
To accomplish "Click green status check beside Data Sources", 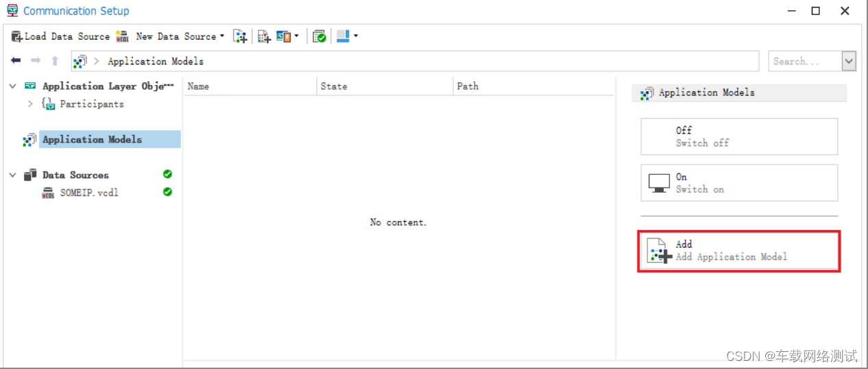I will coord(167,174).
